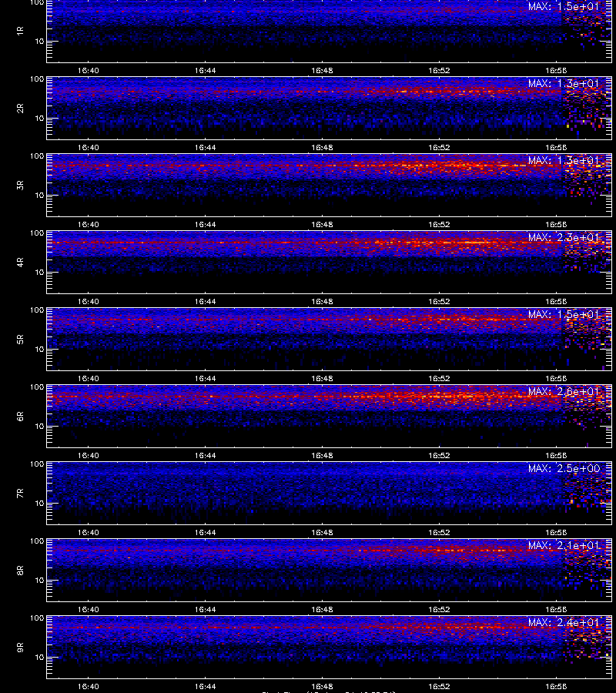Select the MAX: 2.3e+01 readout in panel 4R
616x693 pixels.
[x=564, y=237]
